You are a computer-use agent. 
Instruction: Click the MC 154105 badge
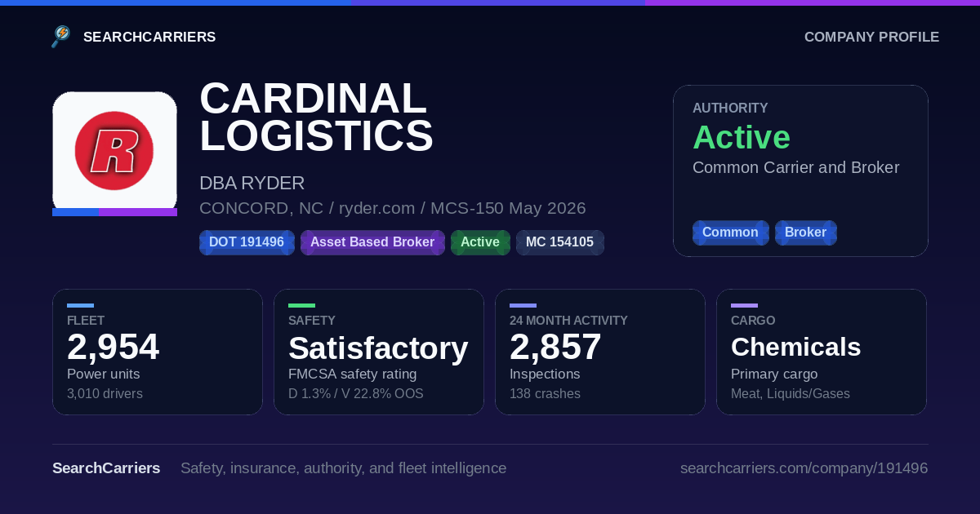point(559,242)
